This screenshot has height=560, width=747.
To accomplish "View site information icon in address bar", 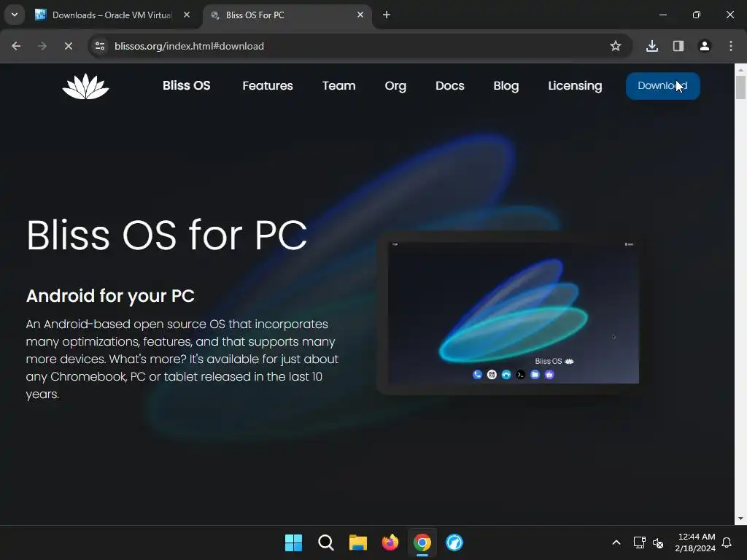I will pos(100,46).
